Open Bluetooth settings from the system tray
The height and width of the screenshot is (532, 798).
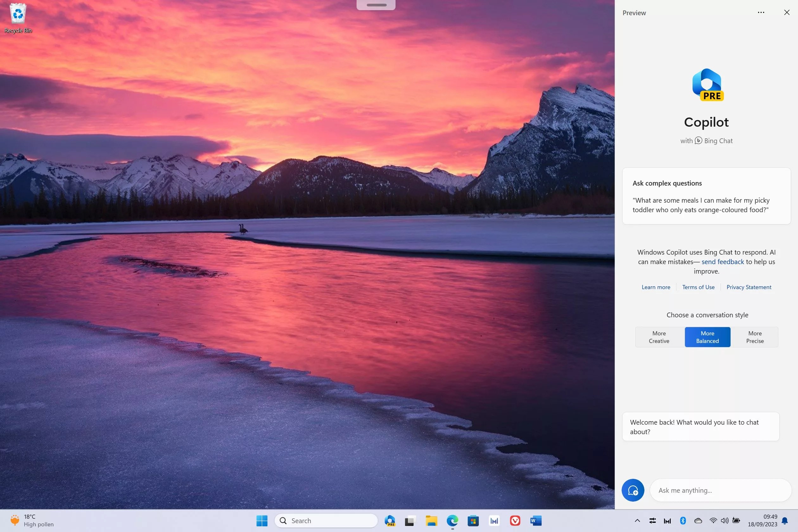(683, 521)
